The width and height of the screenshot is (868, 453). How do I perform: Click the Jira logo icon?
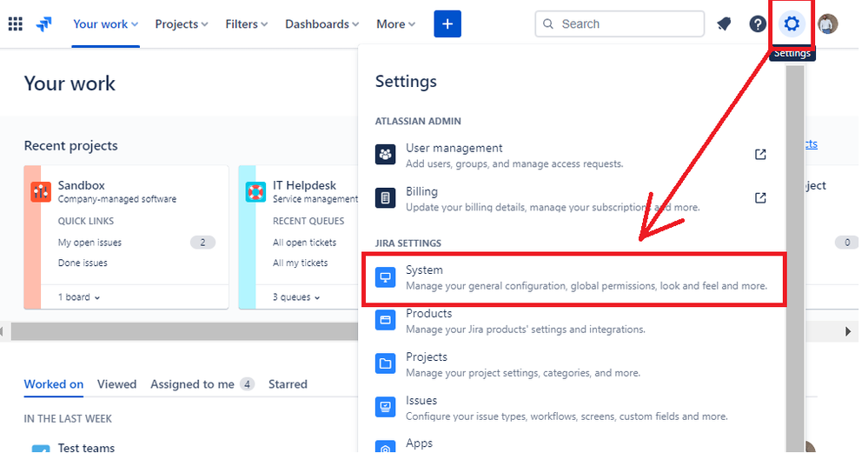click(43, 23)
